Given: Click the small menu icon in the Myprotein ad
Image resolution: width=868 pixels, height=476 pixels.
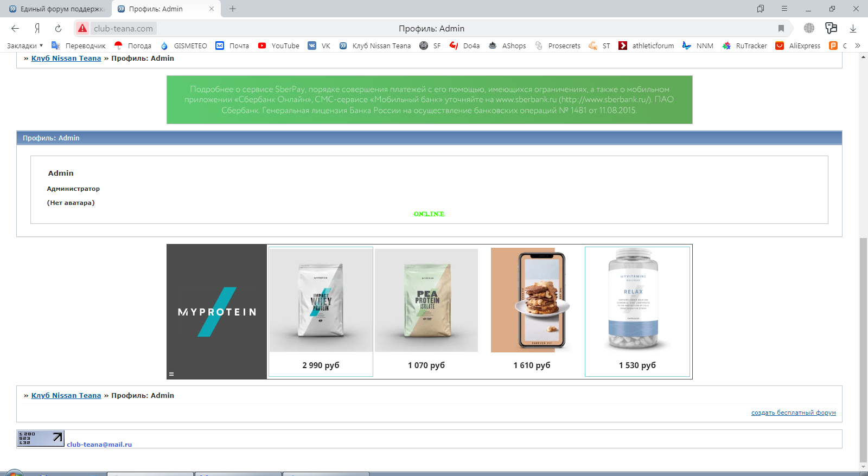Looking at the screenshot, I should tap(171, 374).
